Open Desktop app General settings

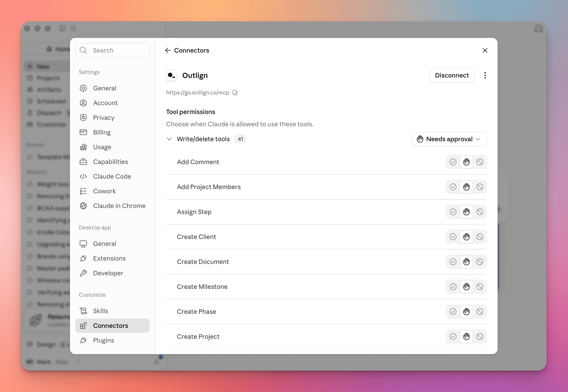point(112,244)
